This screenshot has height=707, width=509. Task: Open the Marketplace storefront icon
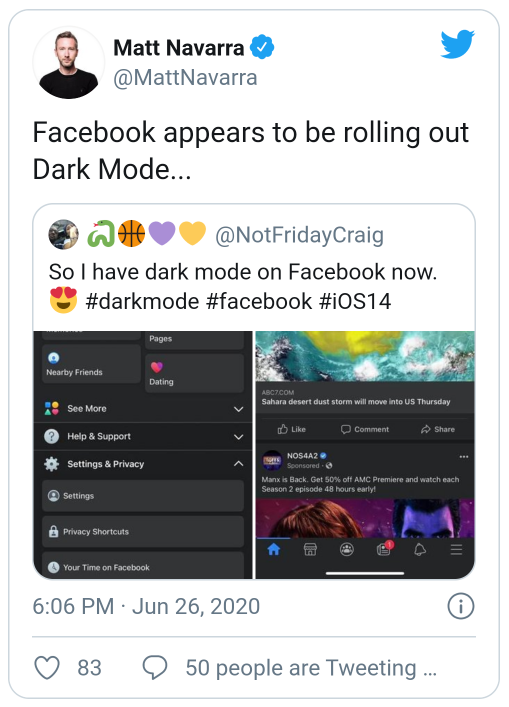pyautogui.click(x=310, y=549)
